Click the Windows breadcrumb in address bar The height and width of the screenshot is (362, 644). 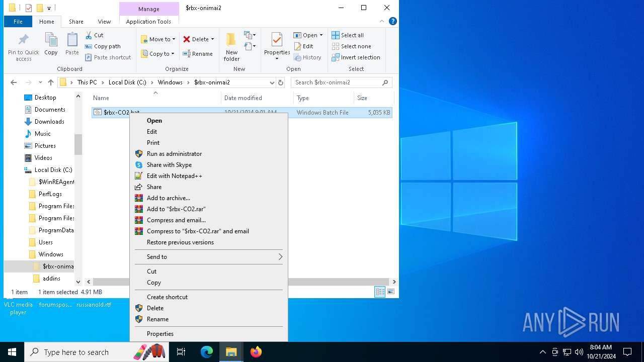click(x=170, y=82)
